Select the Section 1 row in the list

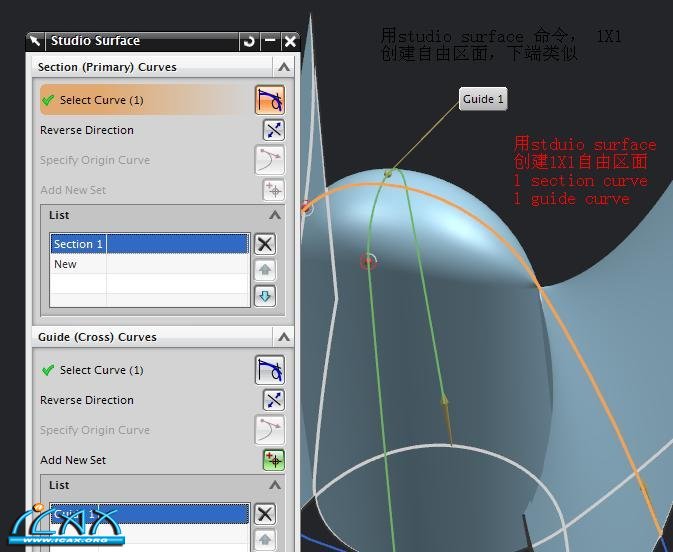pos(148,244)
